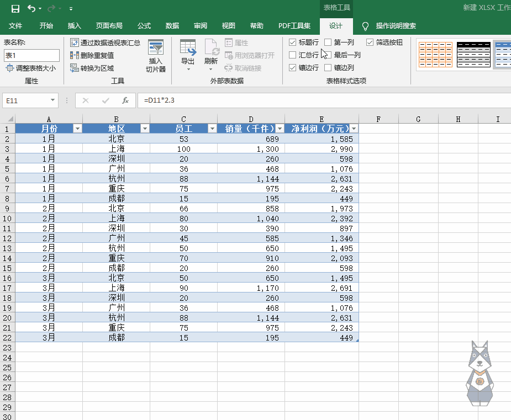Open the Customize Quick Access Toolbar arrow
Screen dimensions: 511x420
pyautogui.click(x=71, y=9)
